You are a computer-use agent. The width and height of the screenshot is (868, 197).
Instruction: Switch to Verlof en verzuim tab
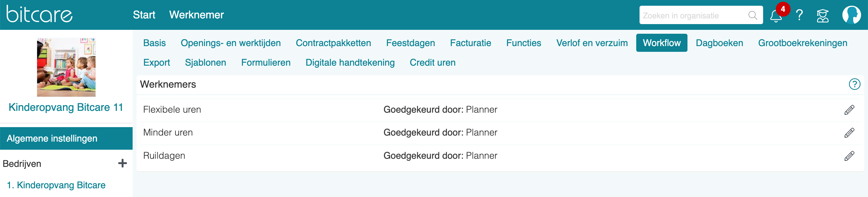coord(592,43)
